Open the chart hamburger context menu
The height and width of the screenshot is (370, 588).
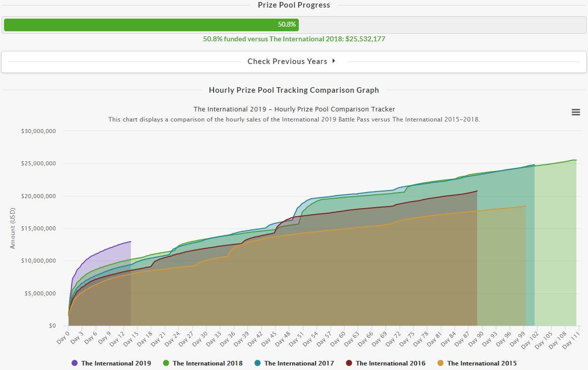(x=576, y=112)
